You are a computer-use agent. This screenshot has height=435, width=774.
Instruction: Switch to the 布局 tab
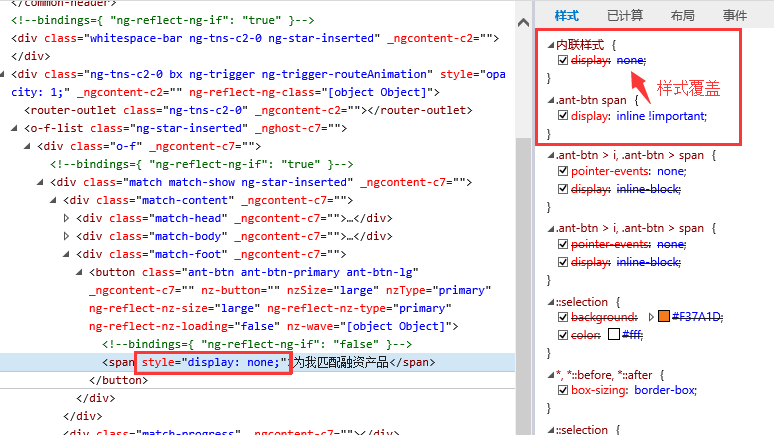pyautogui.click(x=683, y=16)
